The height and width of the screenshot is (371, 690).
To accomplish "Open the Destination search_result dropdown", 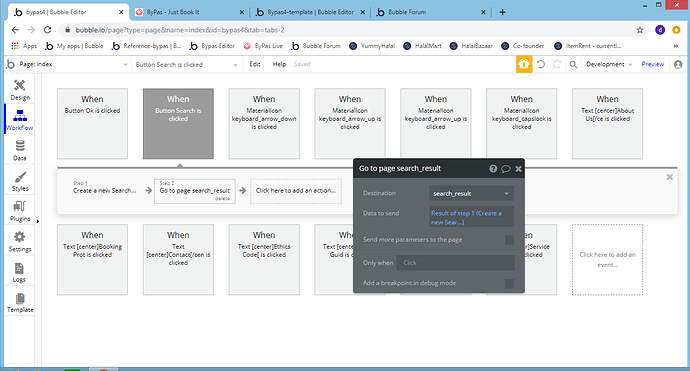I will (x=471, y=193).
